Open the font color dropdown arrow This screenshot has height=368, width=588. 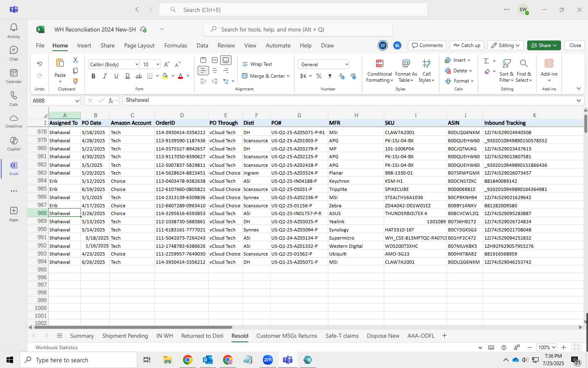(x=188, y=76)
